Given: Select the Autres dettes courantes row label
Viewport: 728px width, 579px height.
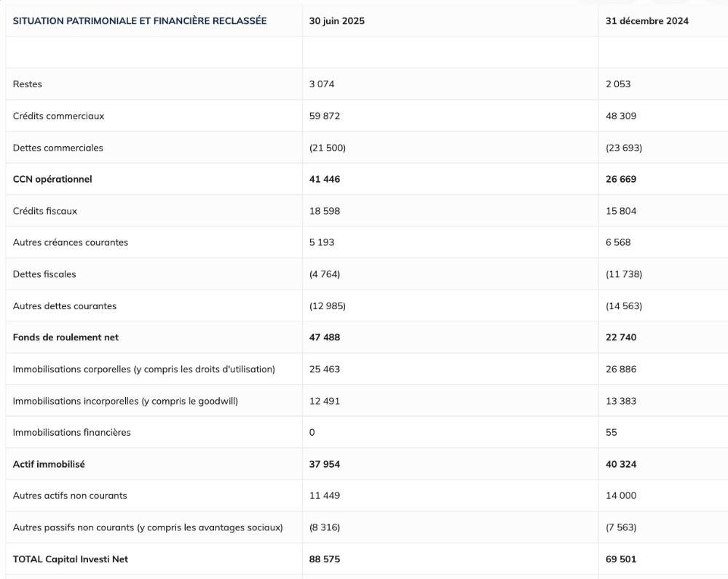Looking at the screenshot, I should click(x=65, y=306).
